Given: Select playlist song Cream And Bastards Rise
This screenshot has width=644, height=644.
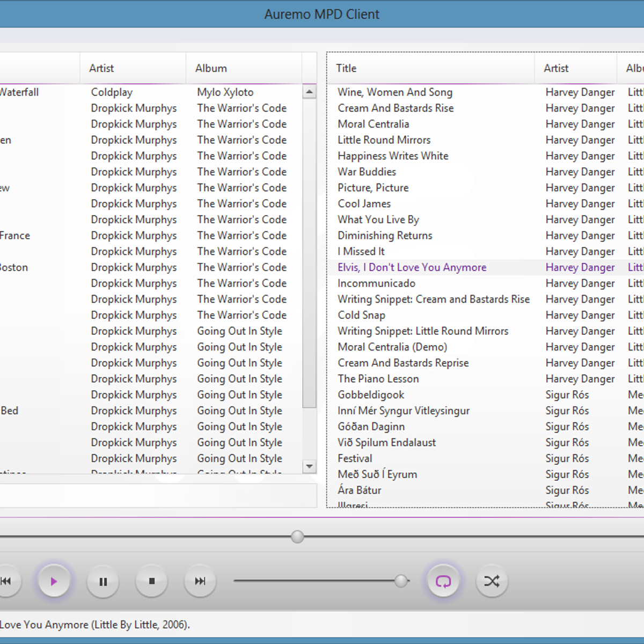Looking at the screenshot, I should pyautogui.click(x=486, y=108).
